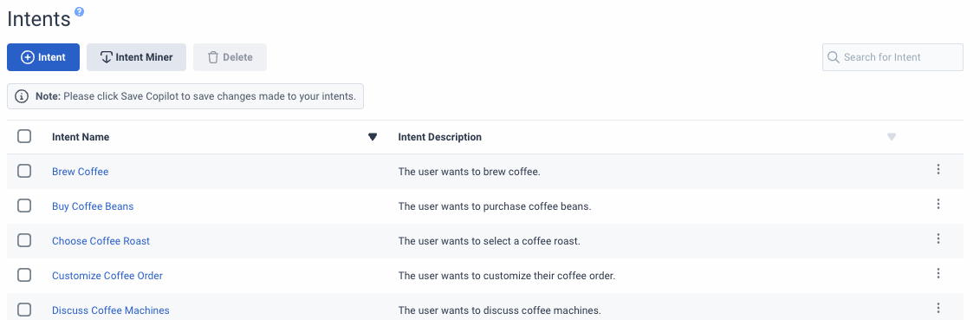
Task: Open the Intent Miner
Action: click(137, 57)
